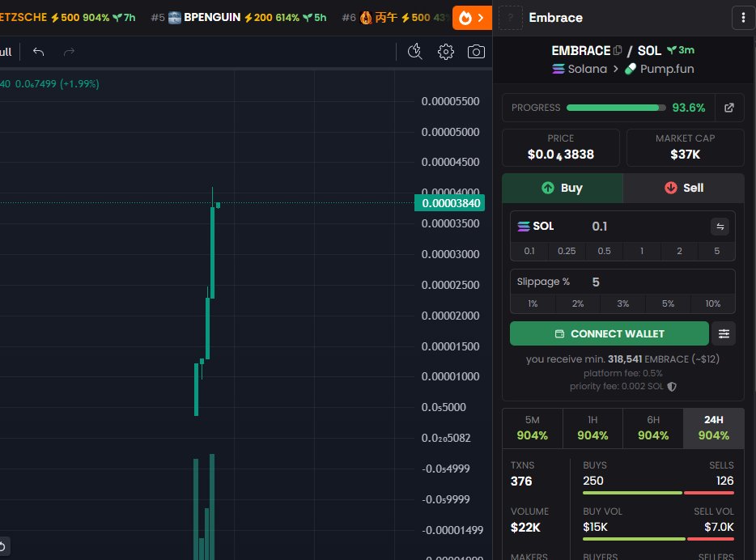Screen dimensions: 756x560
Task: Click the bonding progress bar
Action: pyautogui.click(x=616, y=108)
